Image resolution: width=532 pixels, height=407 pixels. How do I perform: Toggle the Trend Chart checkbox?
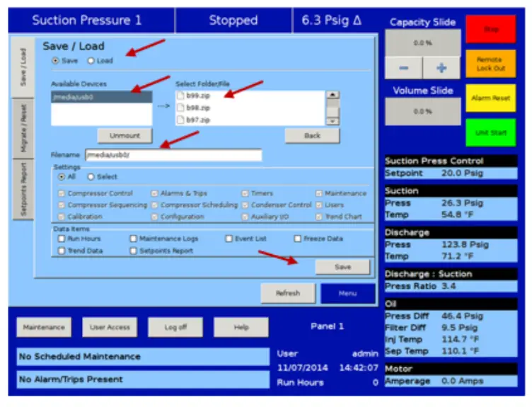click(318, 217)
